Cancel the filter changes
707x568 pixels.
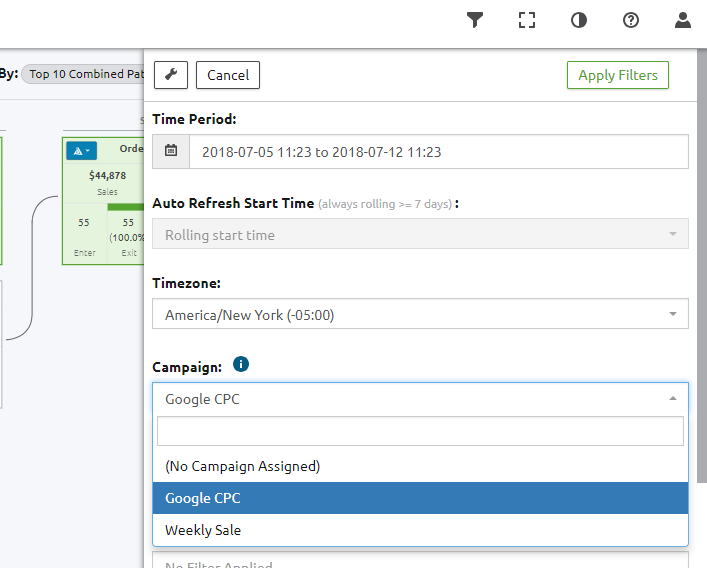point(228,75)
